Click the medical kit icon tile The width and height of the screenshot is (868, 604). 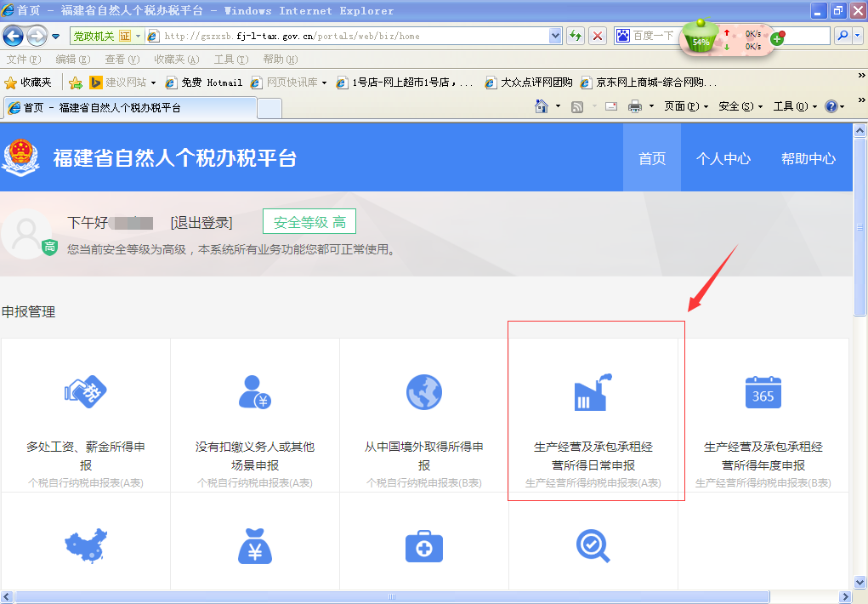(424, 546)
